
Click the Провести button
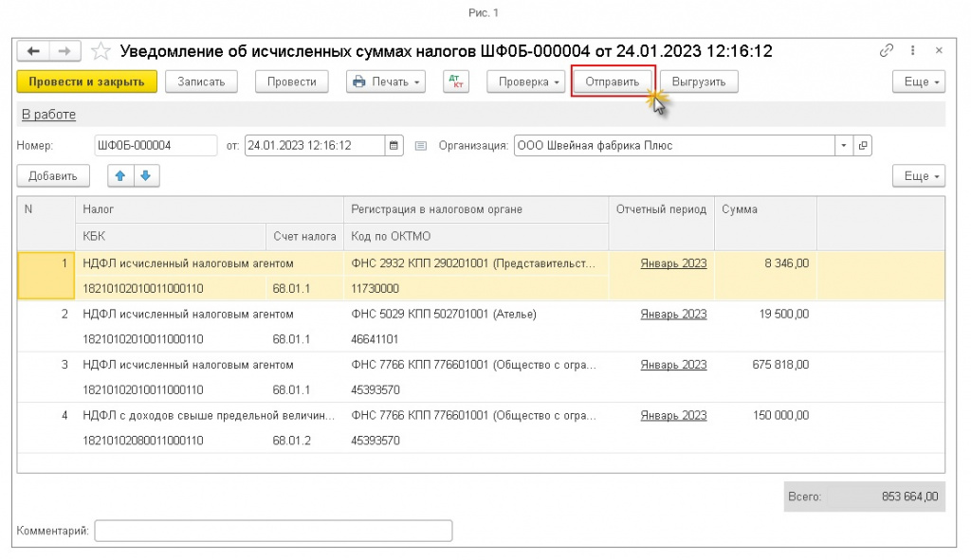pyautogui.click(x=292, y=81)
